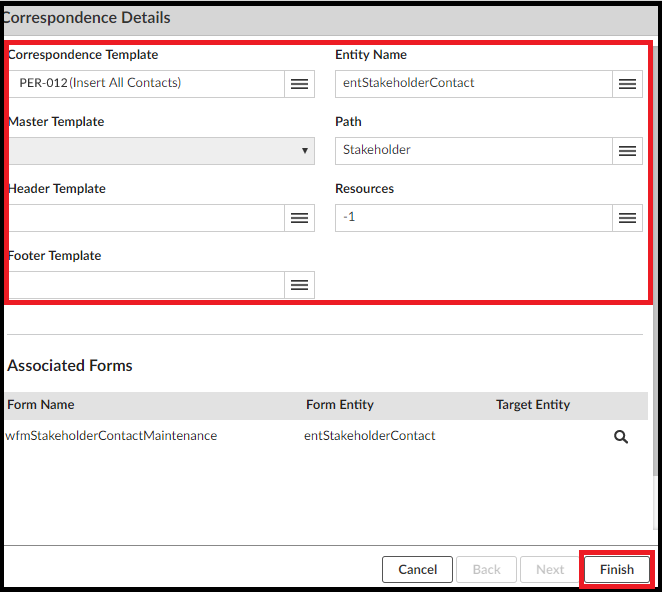The image size is (662, 592).
Task: Click the disabled Back button
Action: (486, 570)
